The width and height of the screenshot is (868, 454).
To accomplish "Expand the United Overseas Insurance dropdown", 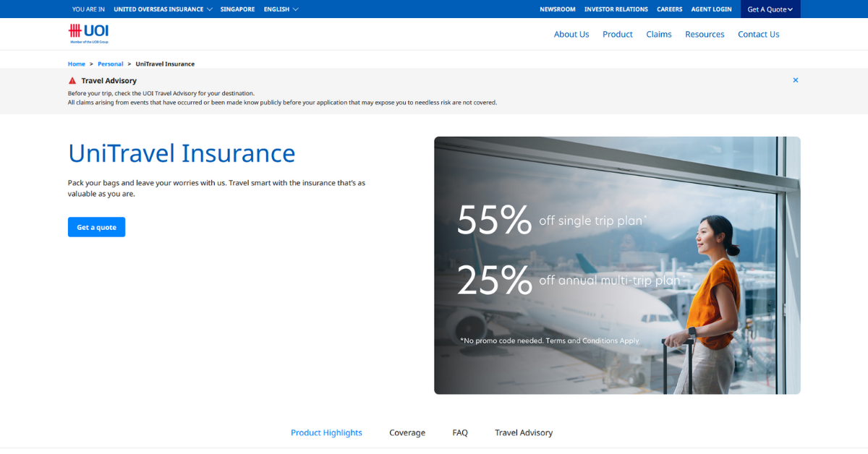I will pyautogui.click(x=163, y=9).
